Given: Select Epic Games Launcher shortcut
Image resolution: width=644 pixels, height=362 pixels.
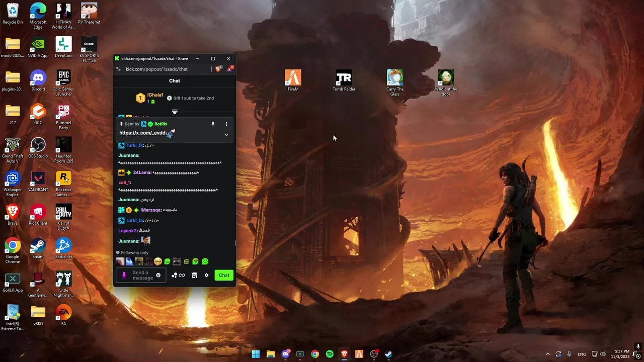Looking at the screenshot, I should point(63,83).
